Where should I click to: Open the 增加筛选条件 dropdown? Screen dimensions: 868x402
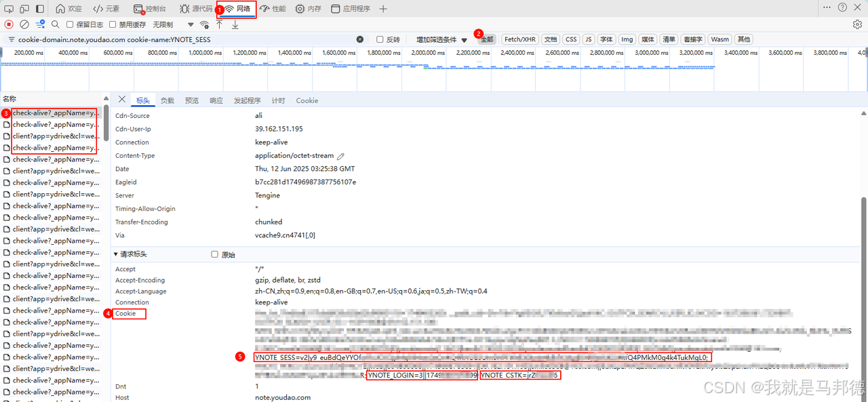[441, 39]
